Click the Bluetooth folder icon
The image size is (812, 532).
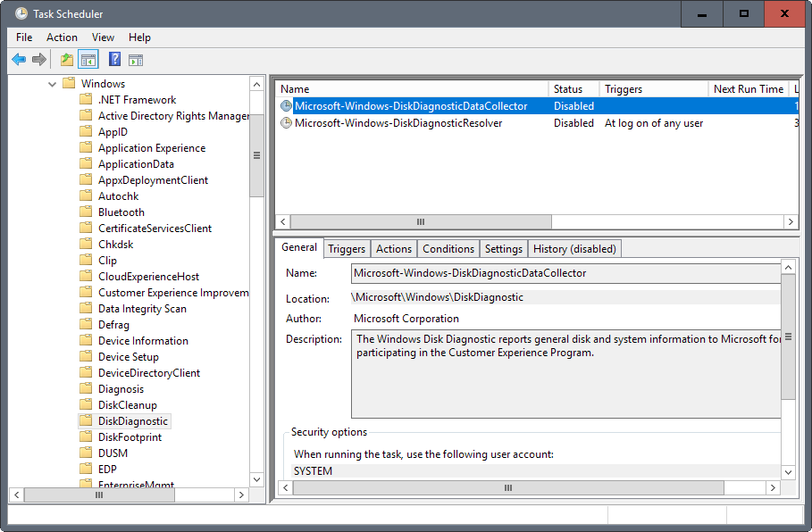click(86, 212)
